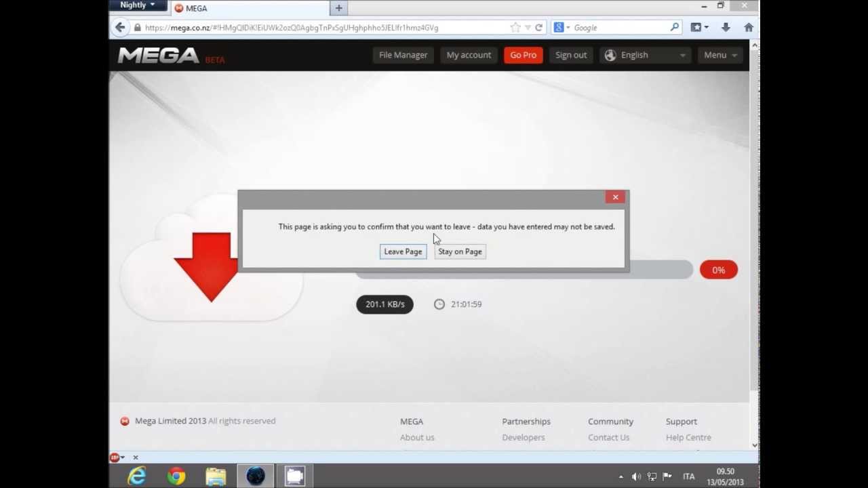This screenshot has width=868, height=488.
Task: Bookmark this page with the star icon
Action: click(x=515, y=28)
